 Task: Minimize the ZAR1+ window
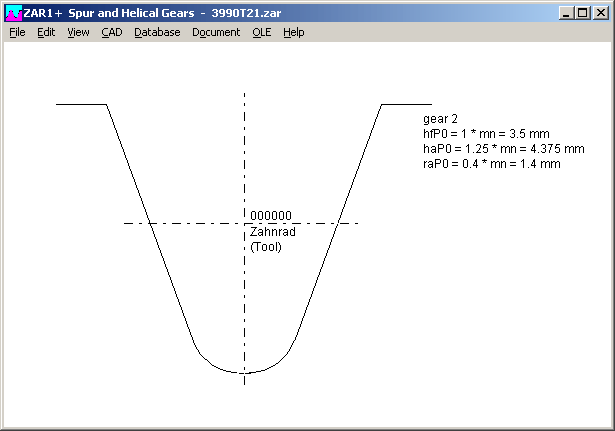tap(567, 13)
